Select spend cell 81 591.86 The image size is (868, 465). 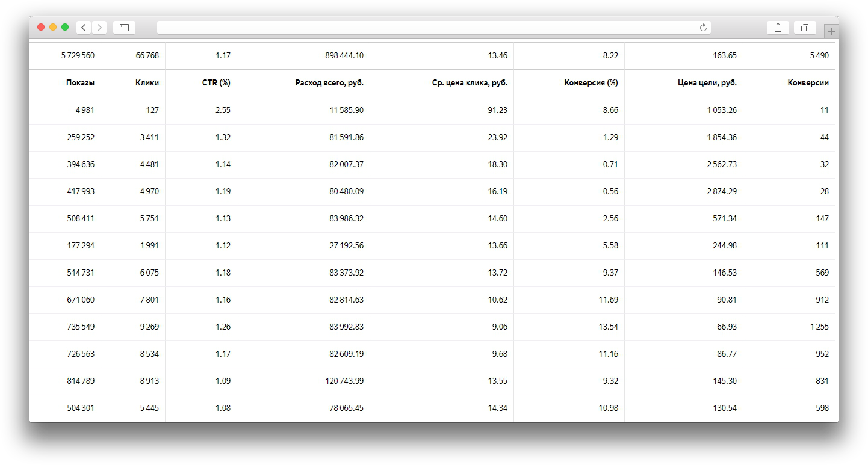(x=346, y=137)
